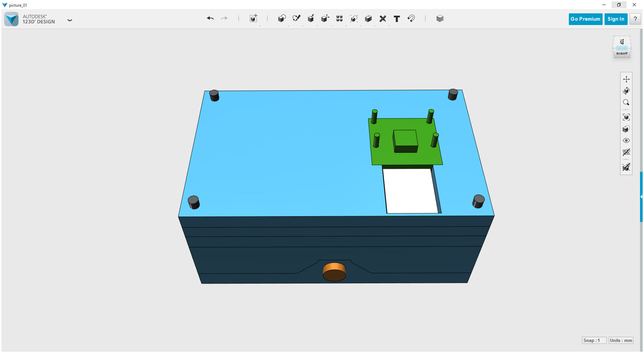This screenshot has width=644, height=353.
Task: Click the Sign In button
Action: 616,19
